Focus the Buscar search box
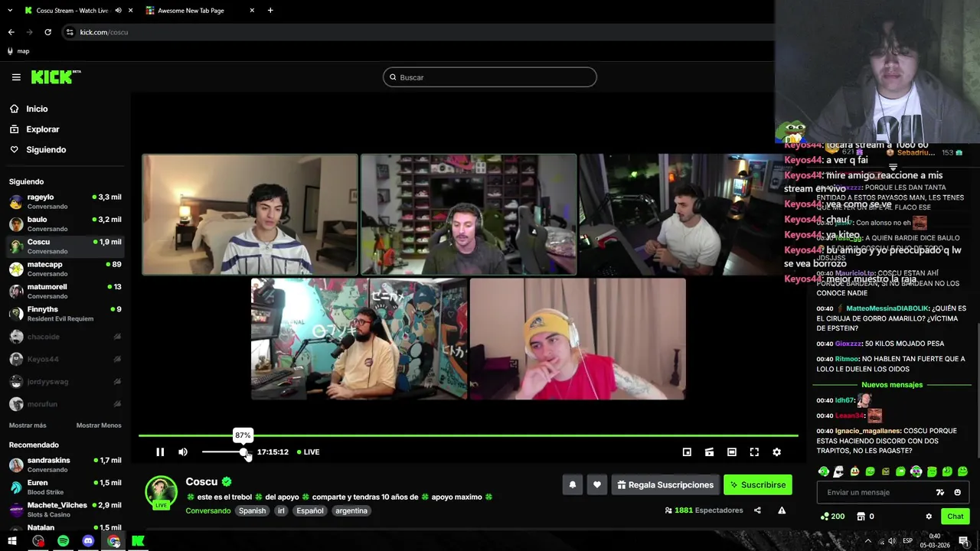980x551 pixels. click(x=490, y=77)
